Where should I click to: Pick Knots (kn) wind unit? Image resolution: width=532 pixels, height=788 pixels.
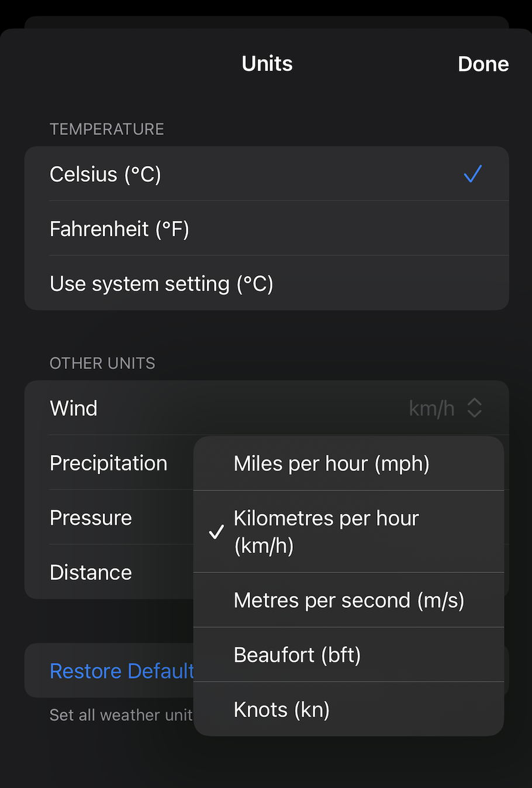[x=282, y=710]
